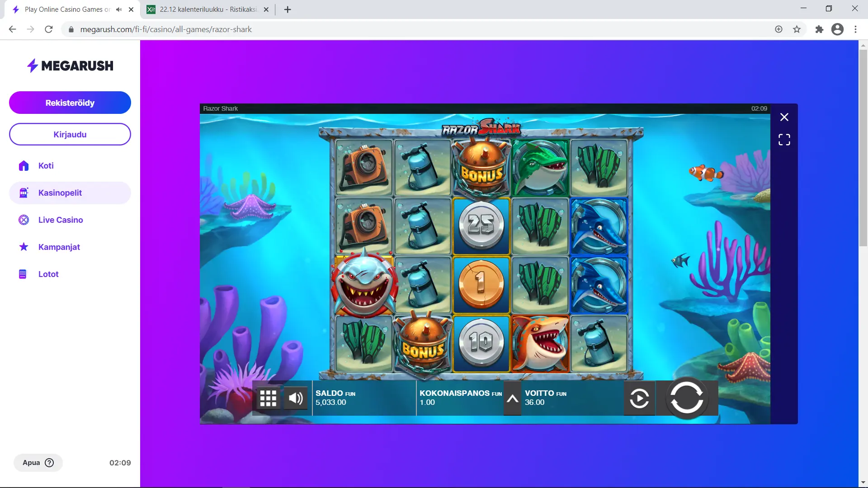Click the Rekisteröidy button

pyautogui.click(x=70, y=103)
